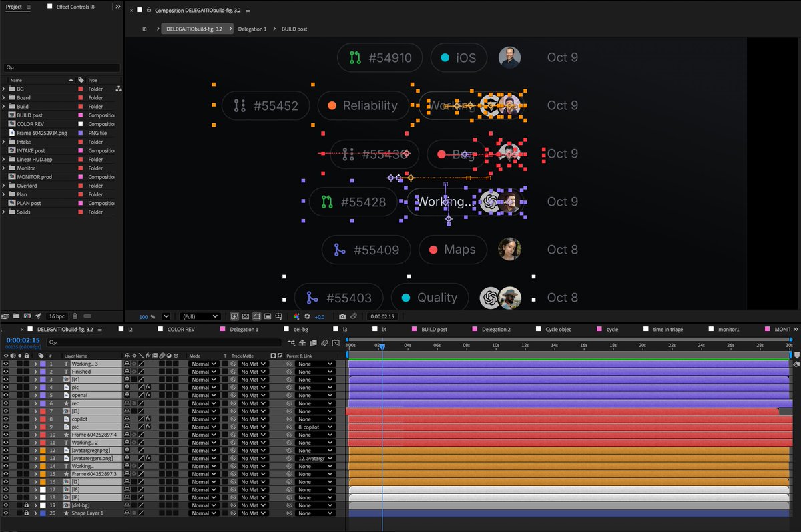Toggle visibility of Shape Layer 1
This screenshot has width=801, height=532.
coord(5,513)
